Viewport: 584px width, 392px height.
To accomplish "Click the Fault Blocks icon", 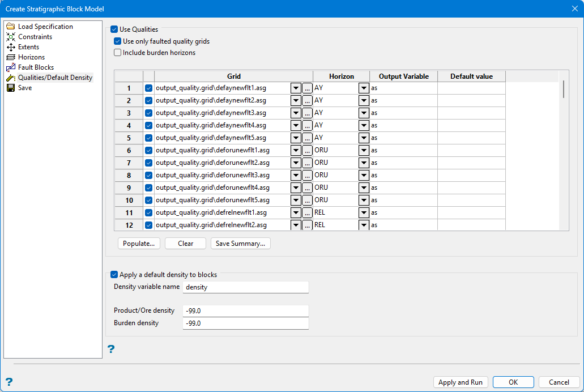I will click(x=11, y=67).
